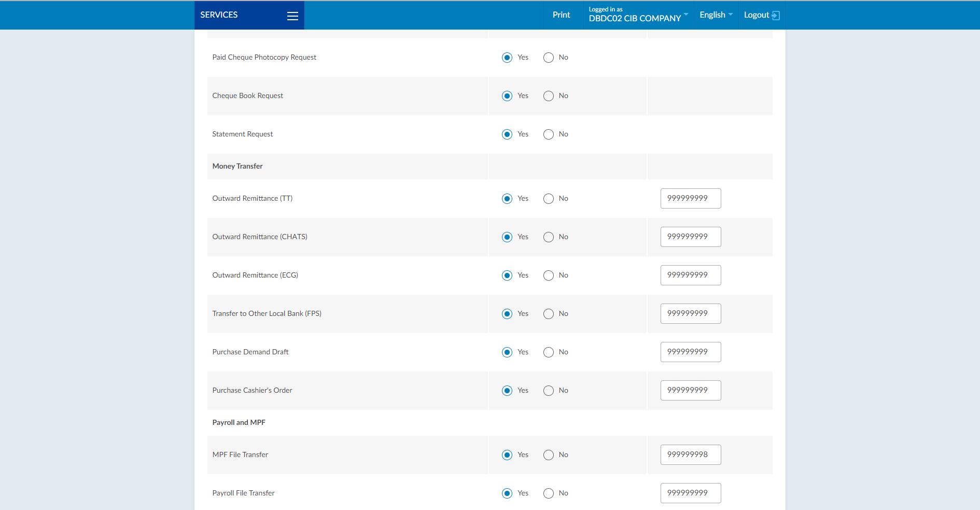Click the Print button
The height and width of the screenshot is (510, 980).
click(x=561, y=15)
